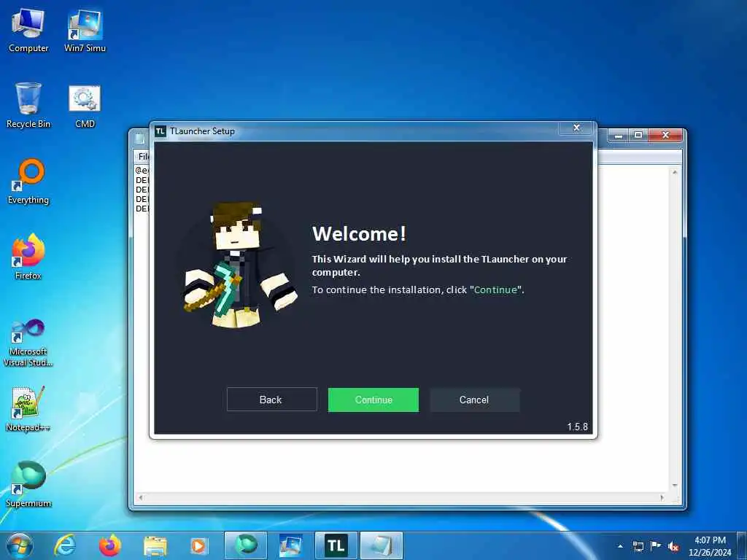
Task: Click the Minecraft character image
Action: 239,265
